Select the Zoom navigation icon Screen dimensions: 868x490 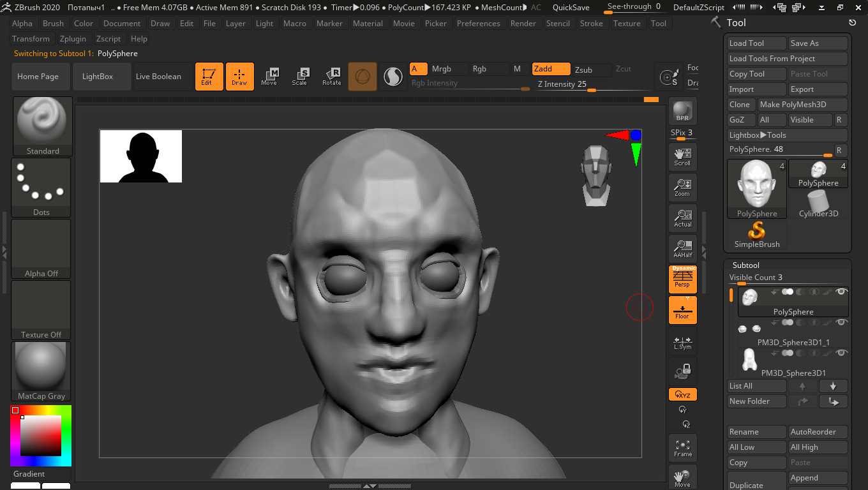coord(682,188)
